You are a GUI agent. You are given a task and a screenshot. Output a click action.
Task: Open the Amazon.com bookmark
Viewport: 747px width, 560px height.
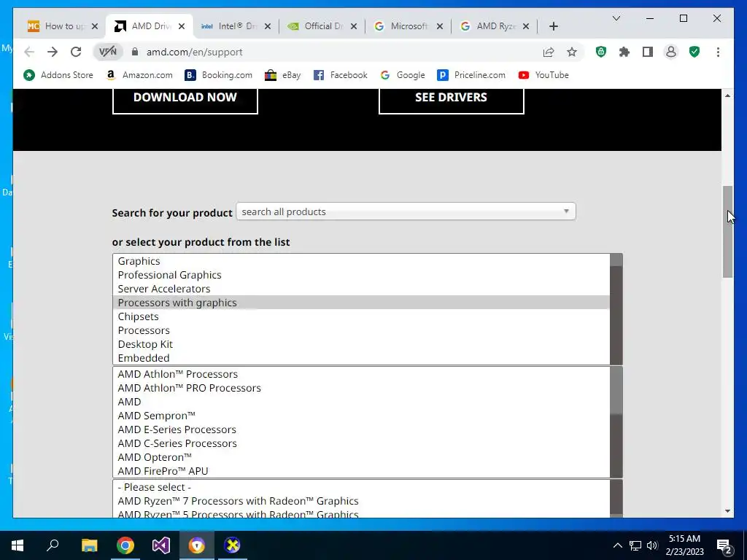tap(139, 75)
